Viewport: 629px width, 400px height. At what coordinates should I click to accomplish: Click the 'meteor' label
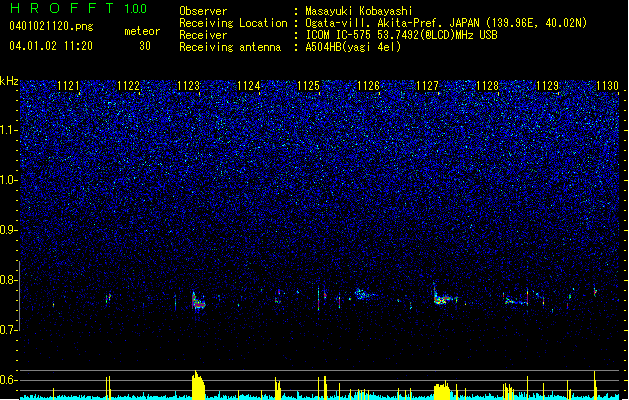pos(142,31)
